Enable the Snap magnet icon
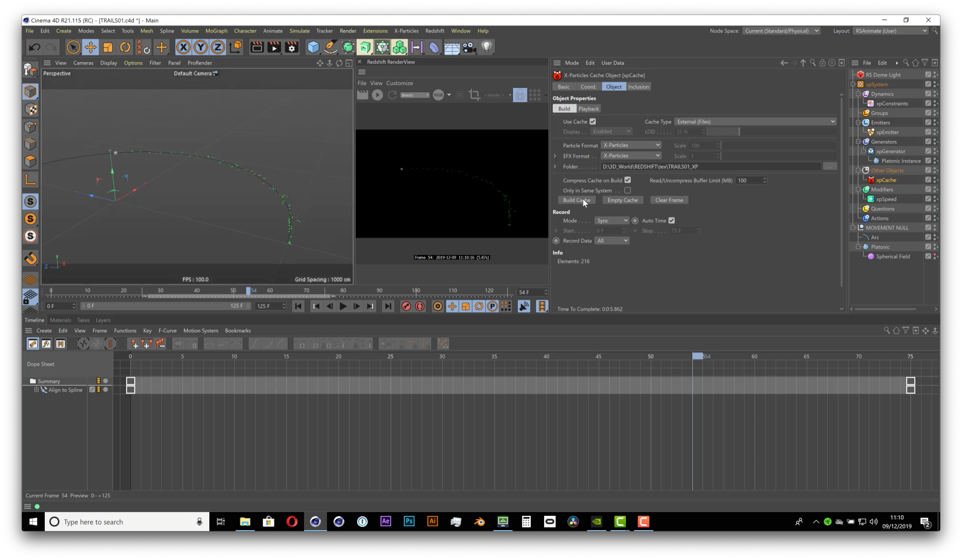962x560 pixels. pyautogui.click(x=31, y=258)
